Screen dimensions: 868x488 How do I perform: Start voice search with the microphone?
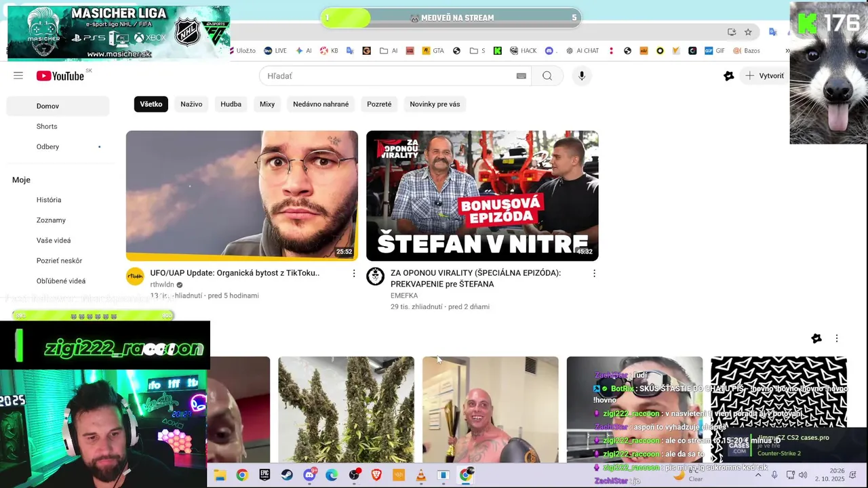582,76
